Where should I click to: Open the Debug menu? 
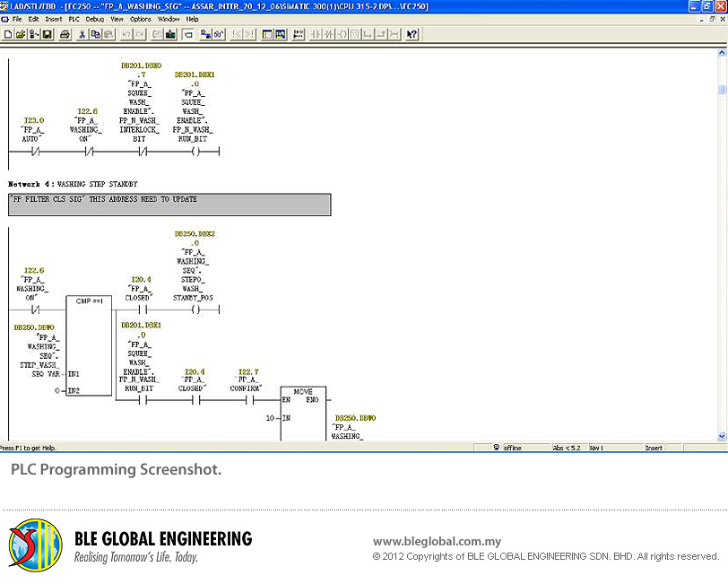pyautogui.click(x=95, y=19)
